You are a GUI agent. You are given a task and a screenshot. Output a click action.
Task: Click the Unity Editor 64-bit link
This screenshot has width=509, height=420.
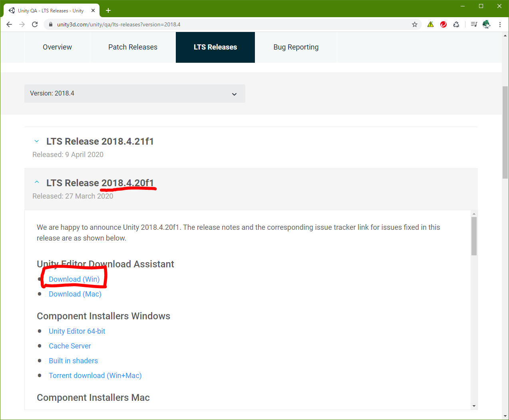(x=77, y=331)
